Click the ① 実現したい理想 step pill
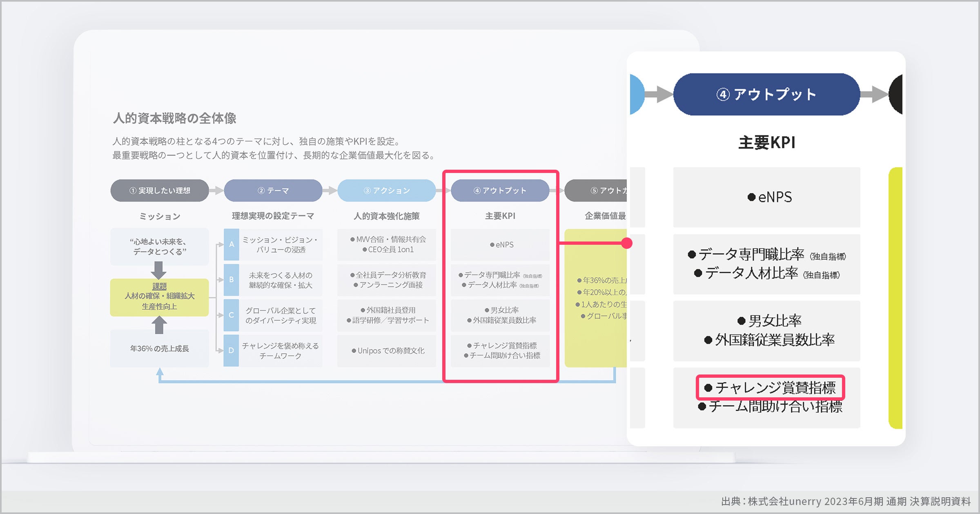This screenshot has height=514, width=980. click(160, 191)
